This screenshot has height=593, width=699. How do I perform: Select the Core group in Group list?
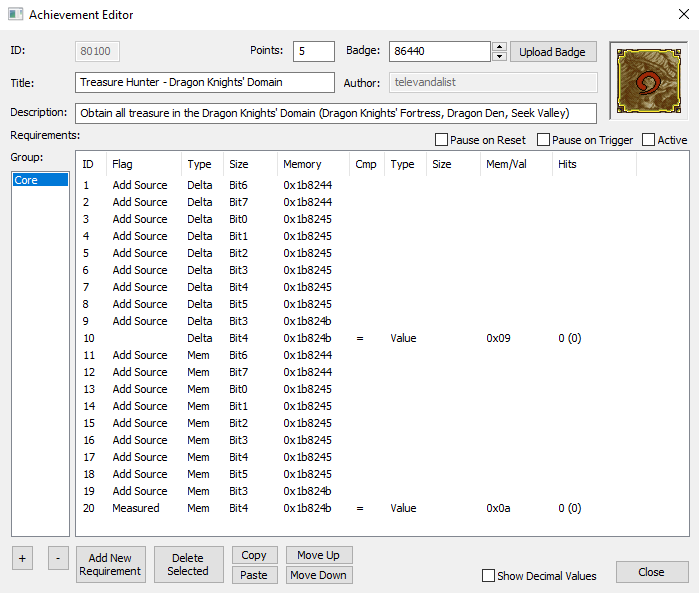[x=40, y=180]
